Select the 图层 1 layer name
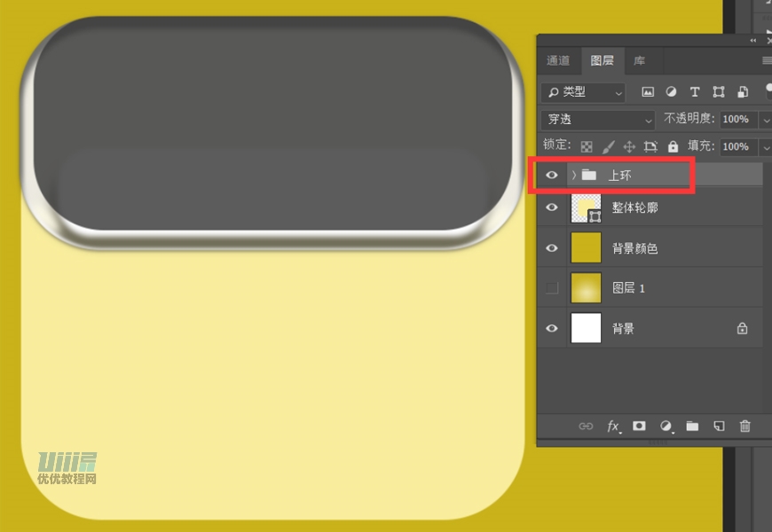 (x=629, y=288)
